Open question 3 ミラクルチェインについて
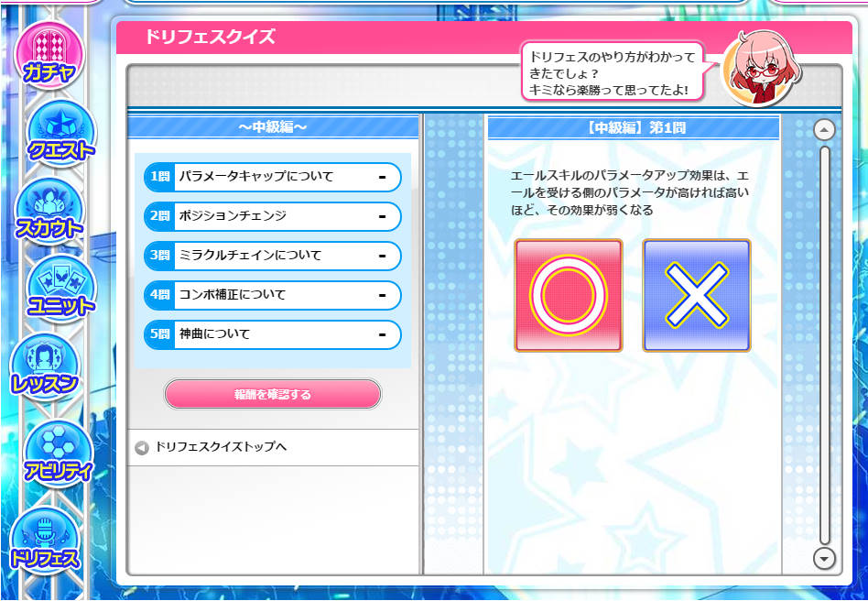 (x=272, y=256)
